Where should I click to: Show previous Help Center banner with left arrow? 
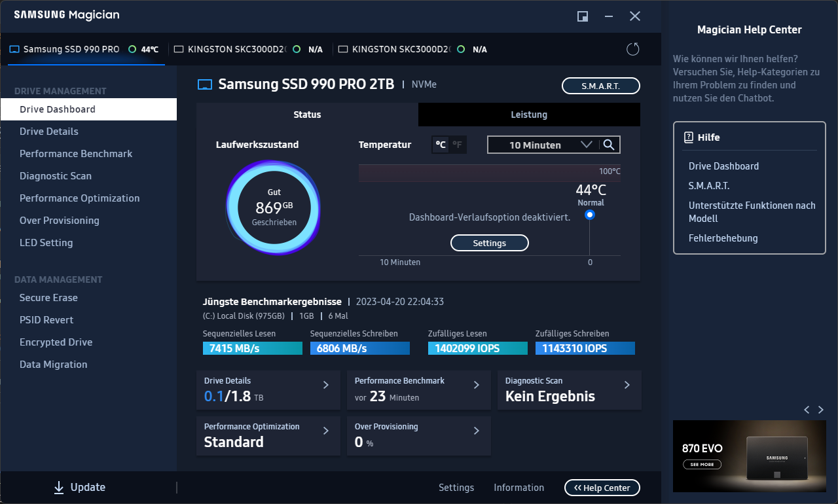pos(807,410)
